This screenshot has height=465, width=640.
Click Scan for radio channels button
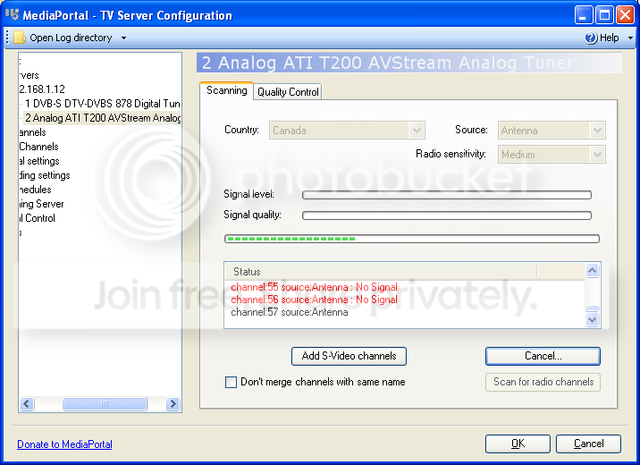click(543, 382)
